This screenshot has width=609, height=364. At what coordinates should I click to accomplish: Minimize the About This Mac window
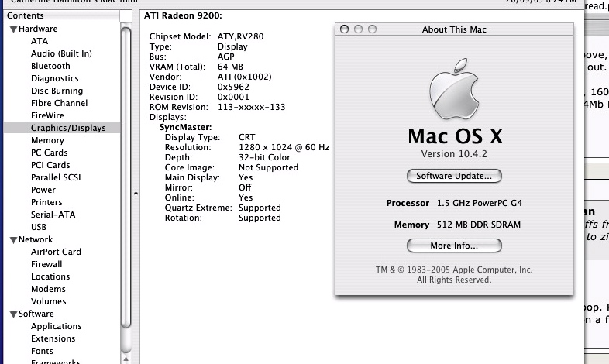(358, 29)
